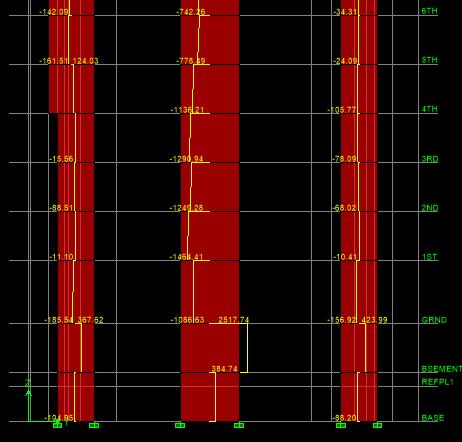Select the second base support of right wall
This screenshot has width=462, height=442.
[377, 425]
